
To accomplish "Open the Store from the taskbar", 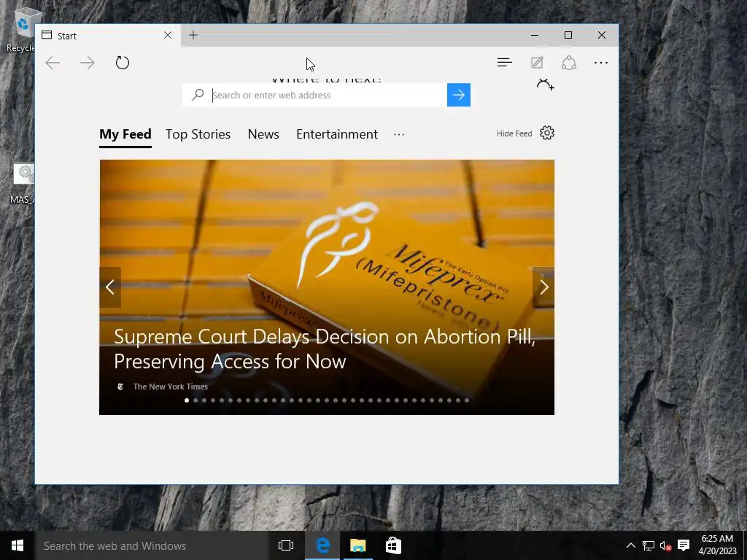I will point(393,545).
